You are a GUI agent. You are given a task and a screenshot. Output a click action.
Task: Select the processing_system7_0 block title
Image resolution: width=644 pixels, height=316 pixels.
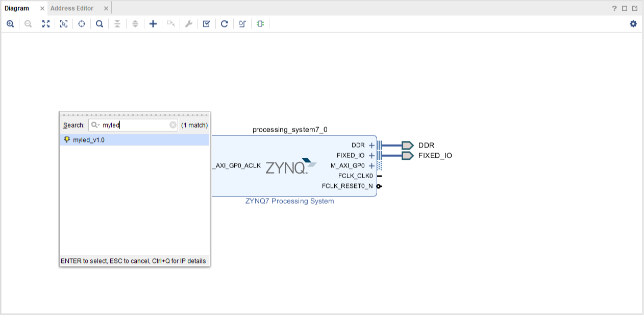[290, 130]
